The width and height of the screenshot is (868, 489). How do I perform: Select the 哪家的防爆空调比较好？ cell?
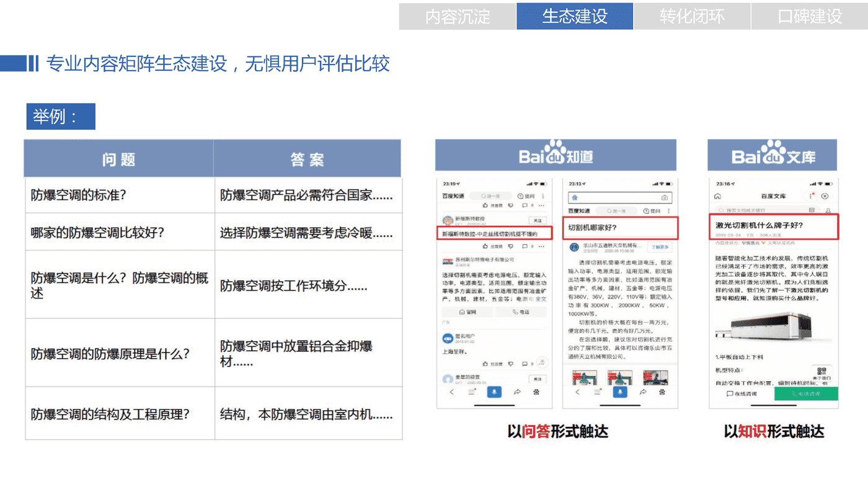tap(120, 232)
